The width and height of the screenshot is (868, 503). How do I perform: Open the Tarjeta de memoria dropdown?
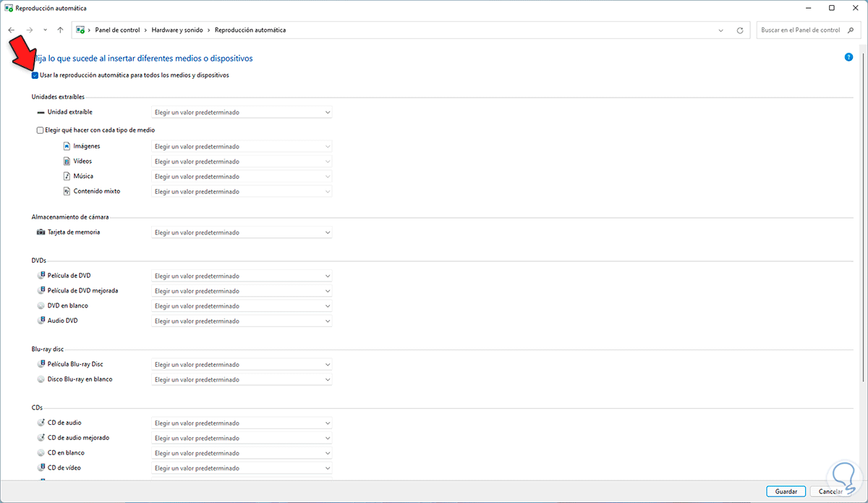[242, 232]
